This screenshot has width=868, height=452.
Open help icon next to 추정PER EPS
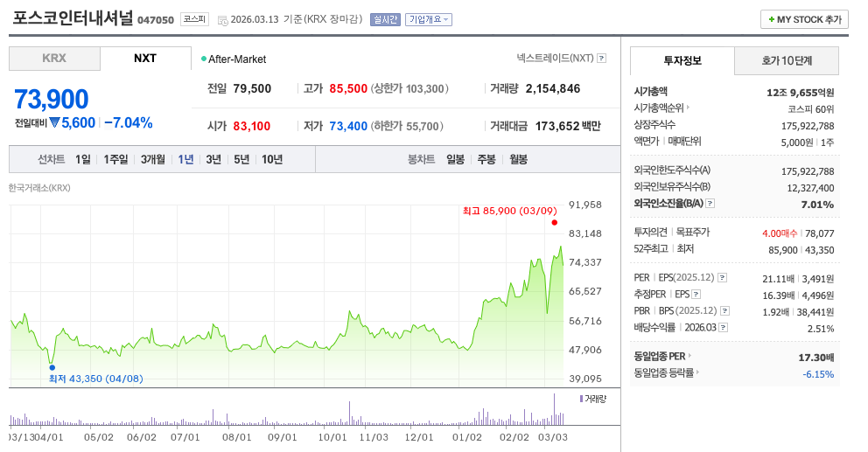696,295
